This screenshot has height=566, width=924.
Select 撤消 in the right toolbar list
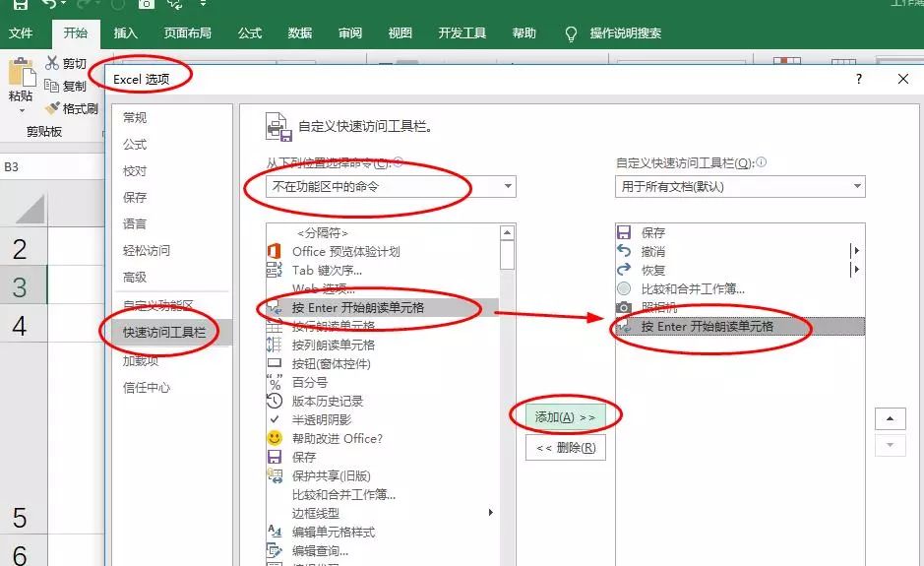pyautogui.click(x=652, y=251)
